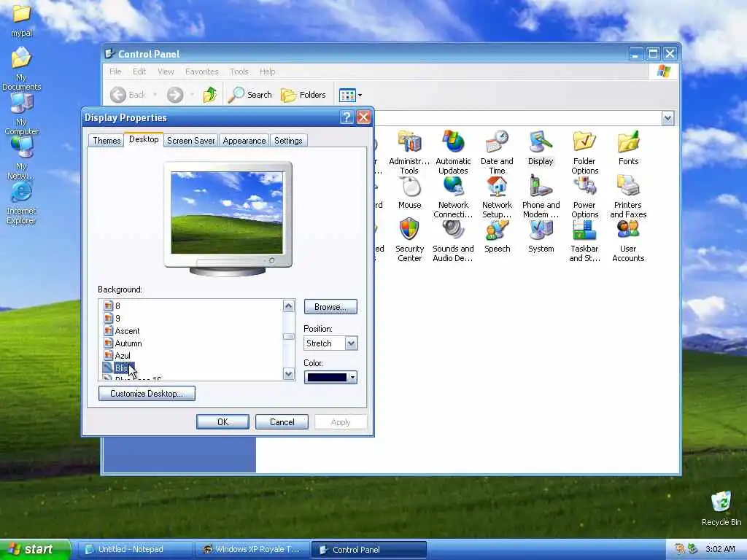Open Network Setup Wizard icon
The height and width of the screenshot is (560, 747).
point(497,197)
